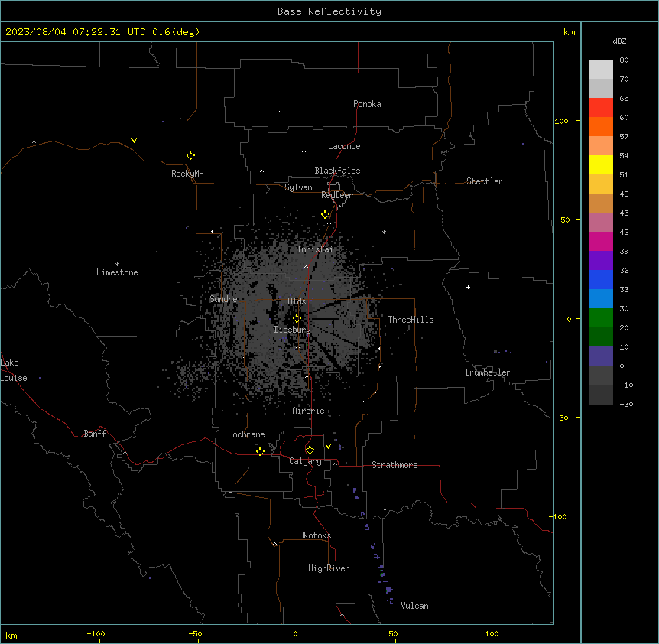Select the yellow diamond marker above Calgary label
This screenshot has width=659, height=644.
click(310, 450)
